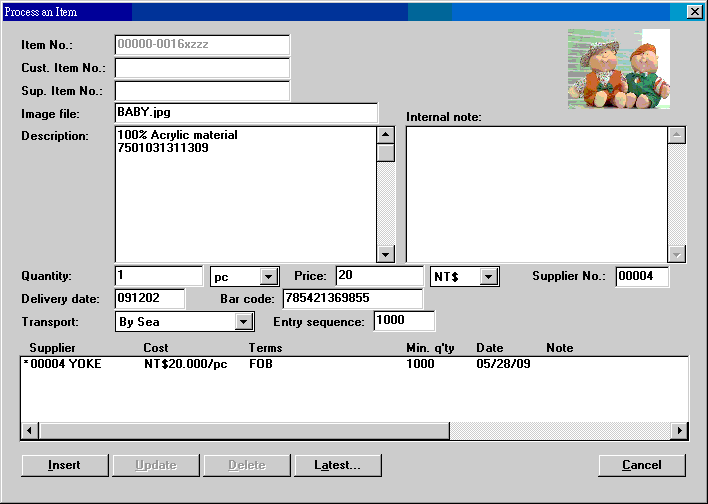Click inside the Internal note text area
This screenshot has height=504, width=708.
536,194
